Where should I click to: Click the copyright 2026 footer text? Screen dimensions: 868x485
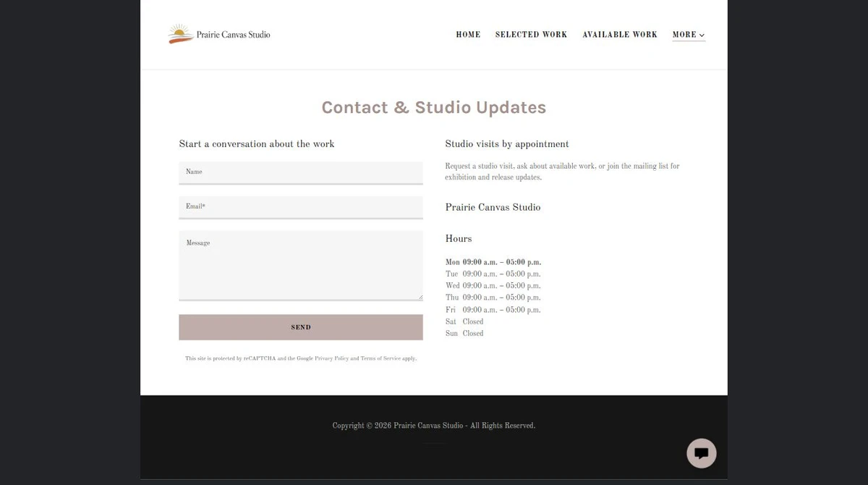pyautogui.click(x=434, y=426)
